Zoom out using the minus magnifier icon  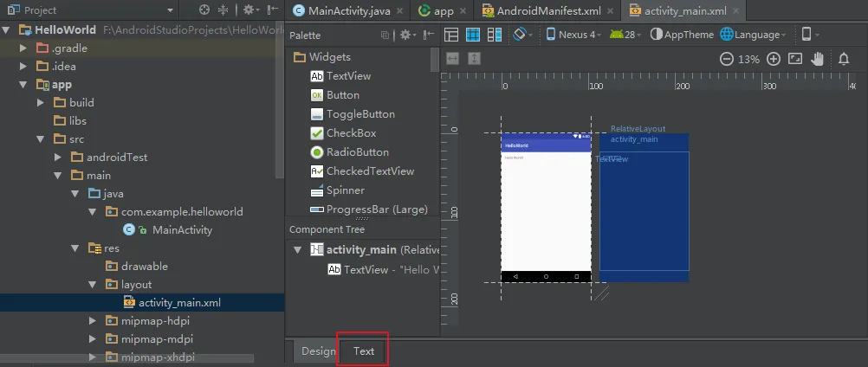tap(726, 59)
